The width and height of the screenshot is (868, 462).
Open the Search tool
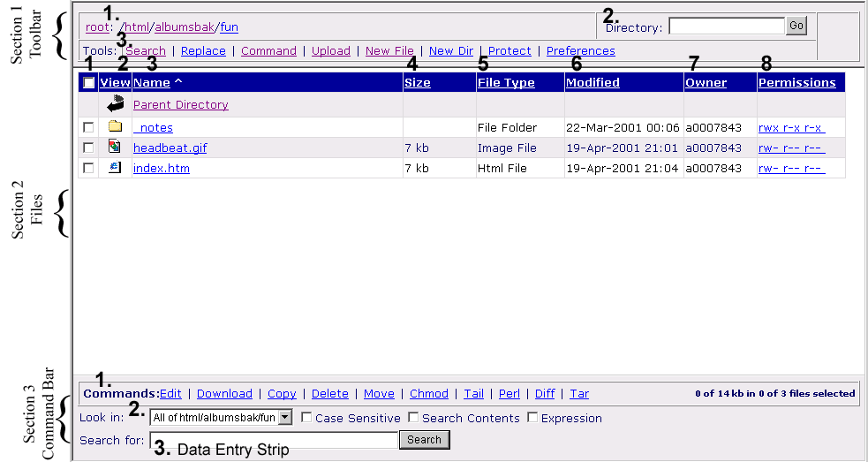(x=147, y=51)
